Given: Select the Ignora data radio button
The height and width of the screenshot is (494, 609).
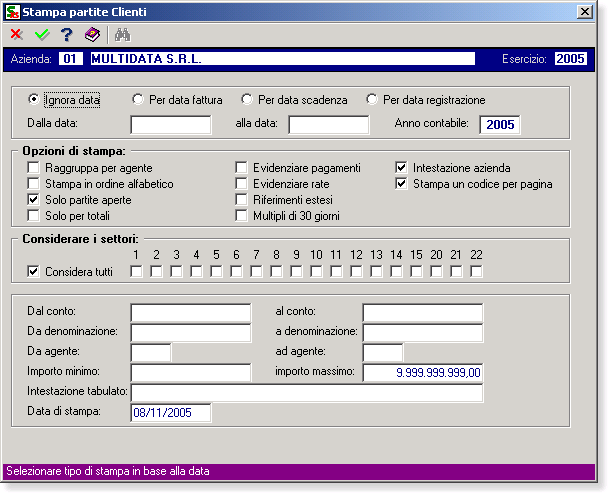Looking at the screenshot, I should point(34,99).
